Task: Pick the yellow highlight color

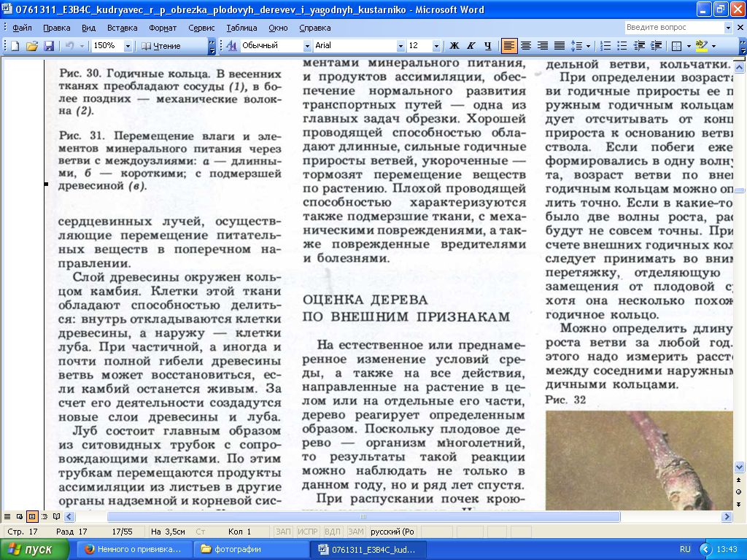Action: pos(700,45)
